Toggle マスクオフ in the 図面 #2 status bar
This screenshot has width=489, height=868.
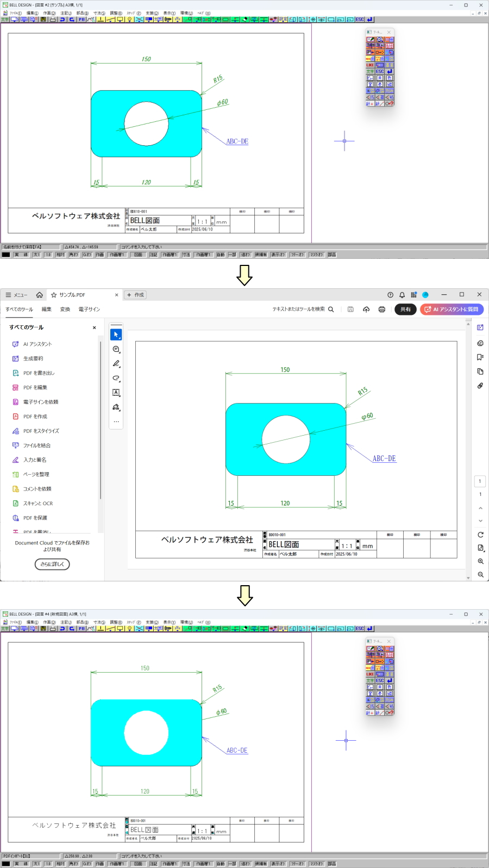[316, 255]
